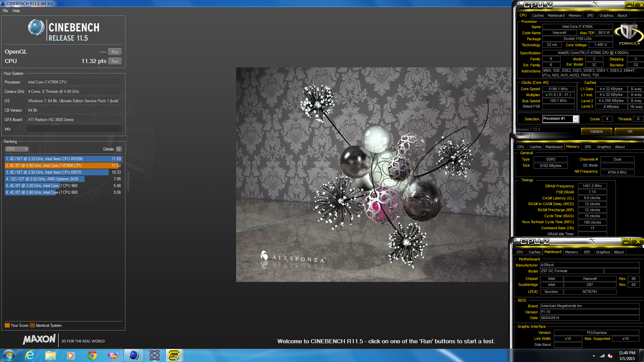Open Processor #1 selection dropdown

[560, 119]
